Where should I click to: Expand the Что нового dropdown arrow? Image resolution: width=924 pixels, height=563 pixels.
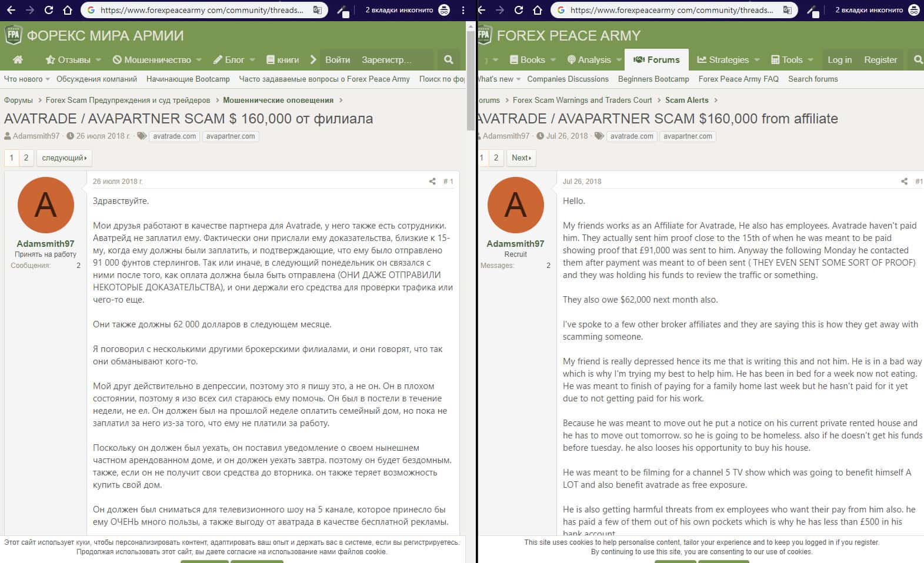(x=48, y=79)
